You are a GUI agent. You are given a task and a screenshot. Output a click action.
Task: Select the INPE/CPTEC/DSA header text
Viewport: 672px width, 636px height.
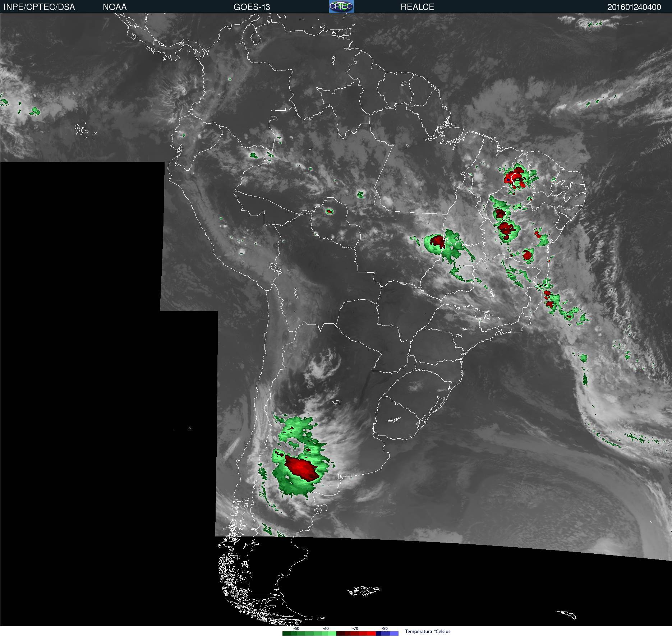[39, 7]
